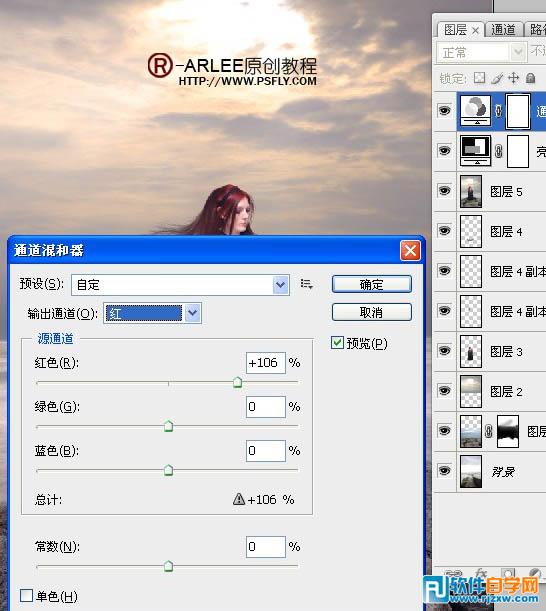Select the channel mixer layer's white mask thumbnail
The image size is (546, 611).
518,111
